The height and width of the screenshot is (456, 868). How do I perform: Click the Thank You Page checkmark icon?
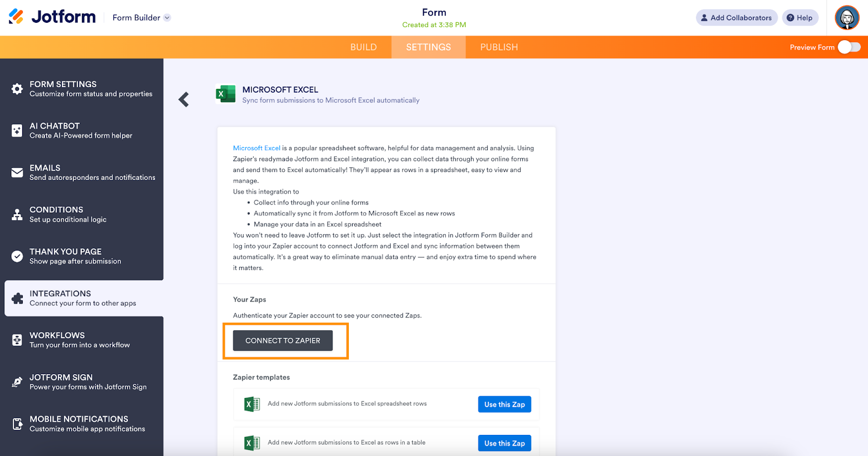click(x=17, y=256)
